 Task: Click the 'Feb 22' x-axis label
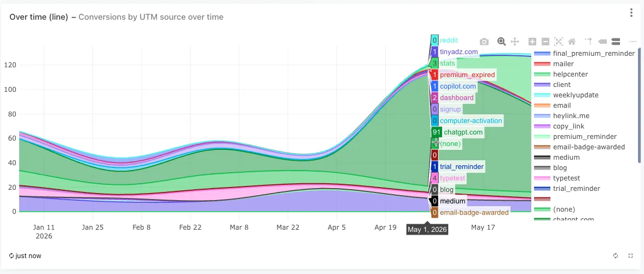[x=190, y=227]
